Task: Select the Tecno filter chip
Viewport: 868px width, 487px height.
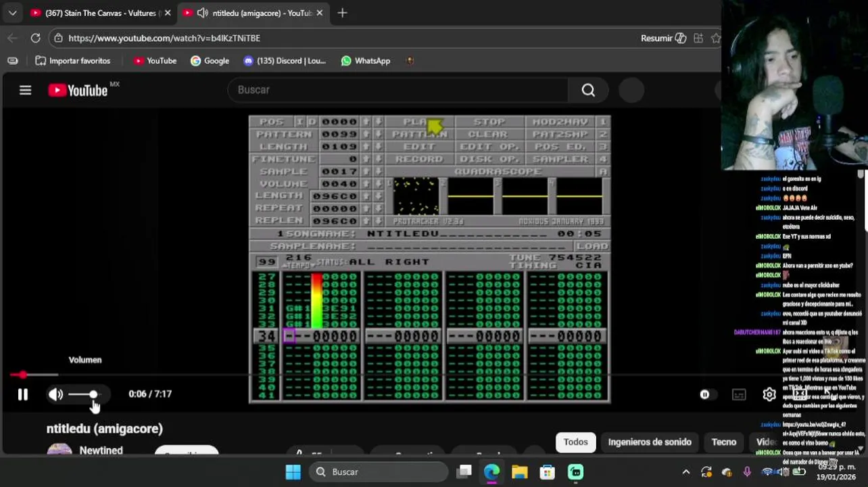Action: pyautogui.click(x=723, y=442)
